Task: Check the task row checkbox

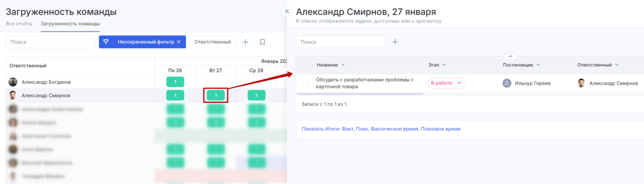Action: pos(306,83)
